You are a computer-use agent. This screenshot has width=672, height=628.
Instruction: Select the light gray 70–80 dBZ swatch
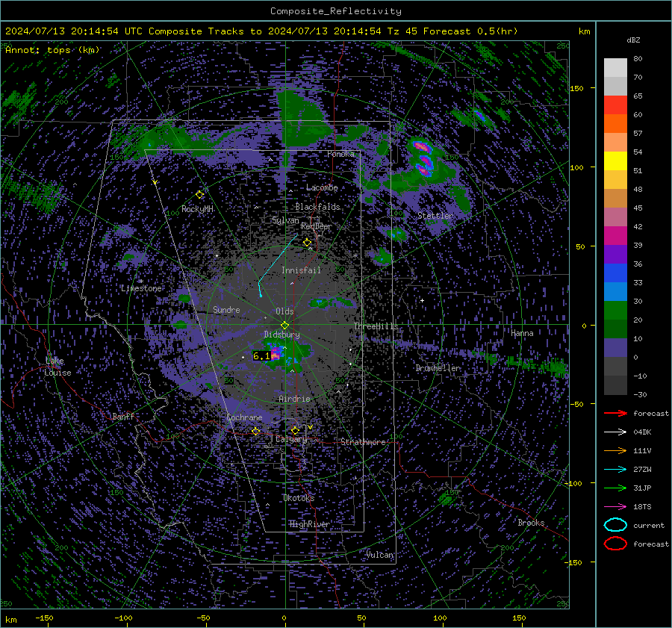[x=615, y=68]
